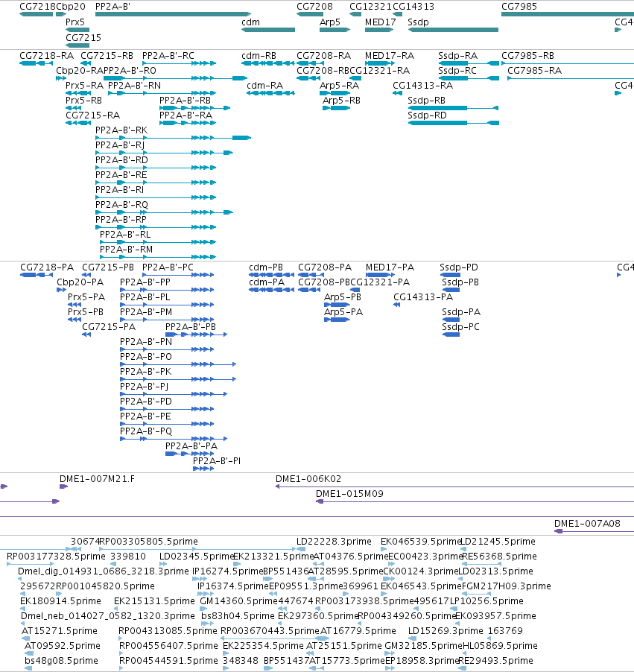Open clone DME1-007A08

(587, 524)
